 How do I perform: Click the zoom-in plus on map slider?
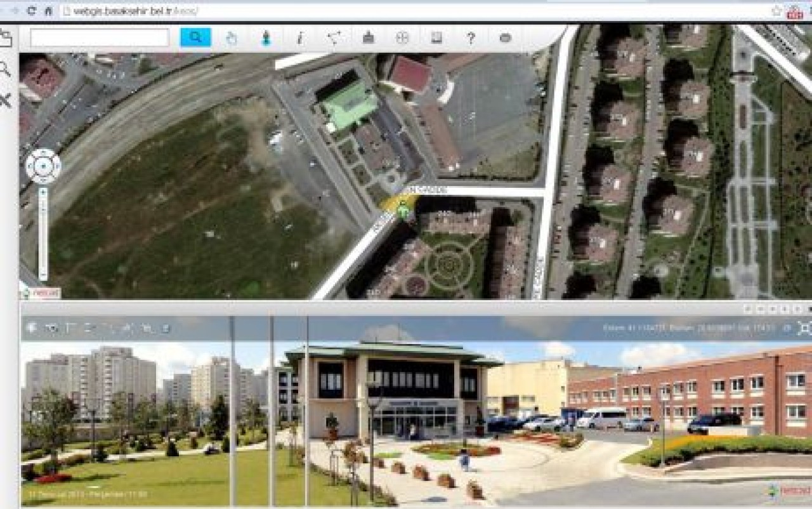43,190
